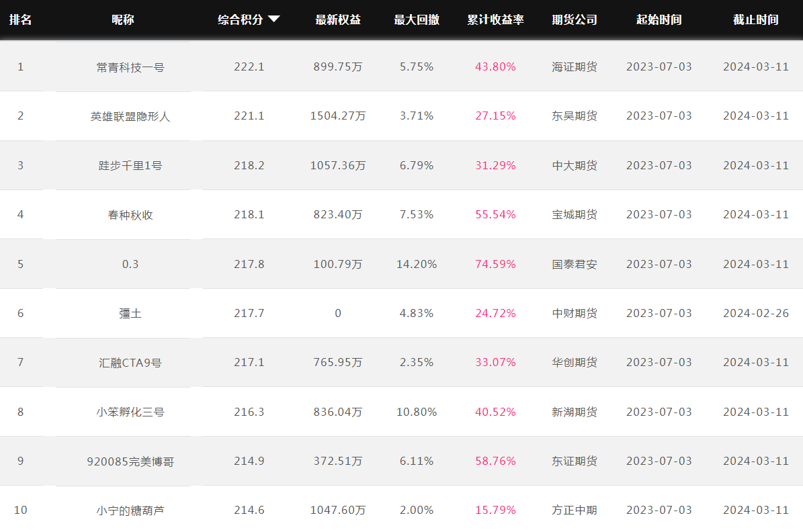Select equity value 100.79万
803x532 pixels.
338,264
